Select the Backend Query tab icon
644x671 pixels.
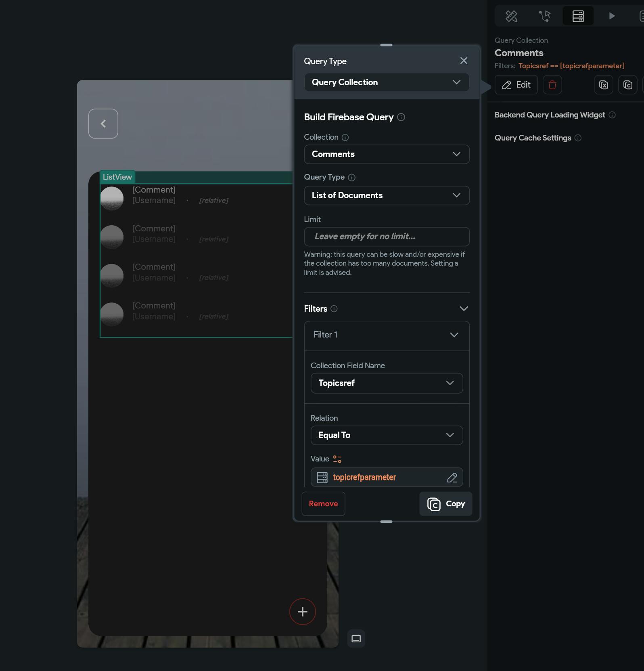pos(578,16)
